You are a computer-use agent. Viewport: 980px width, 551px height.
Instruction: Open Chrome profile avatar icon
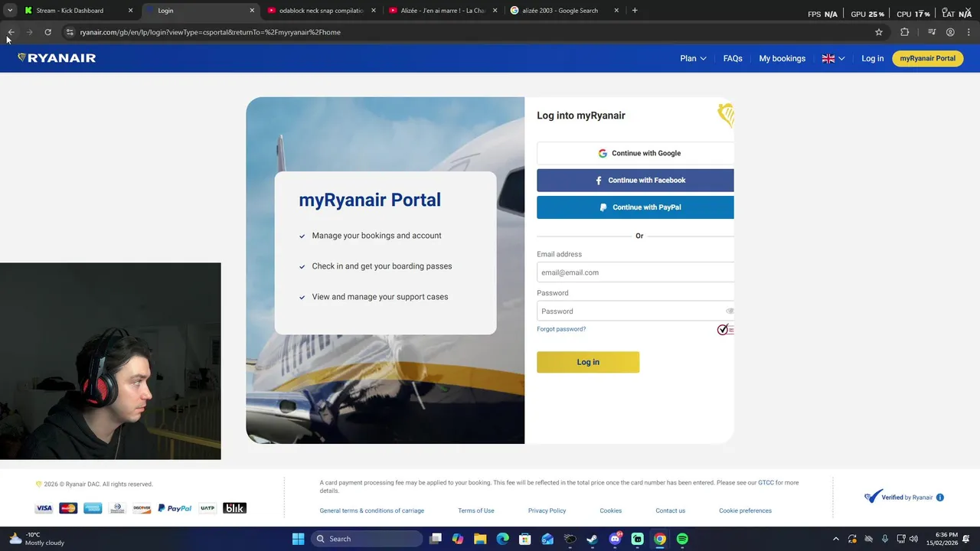(x=950, y=32)
